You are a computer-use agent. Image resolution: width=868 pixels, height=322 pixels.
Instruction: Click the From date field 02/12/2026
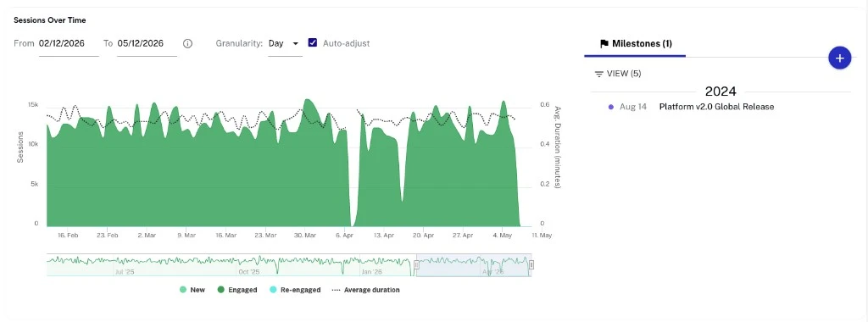click(69, 44)
